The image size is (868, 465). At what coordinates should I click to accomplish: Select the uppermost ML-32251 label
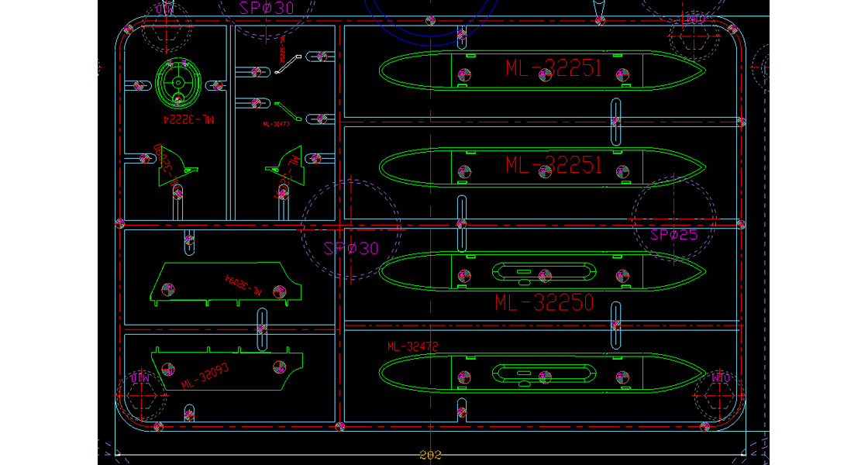553,68
